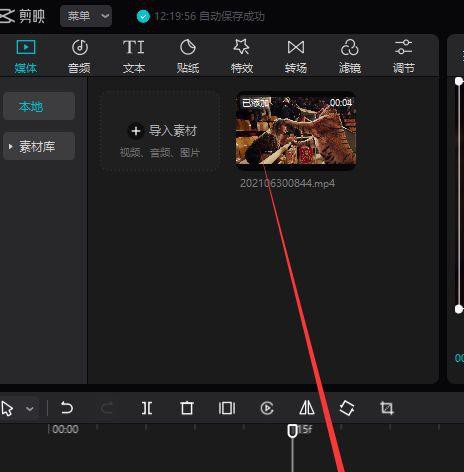The image size is (464, 472).
Task: Click the rotate icon in timeline toolbar
Action: tap(347, 408)
